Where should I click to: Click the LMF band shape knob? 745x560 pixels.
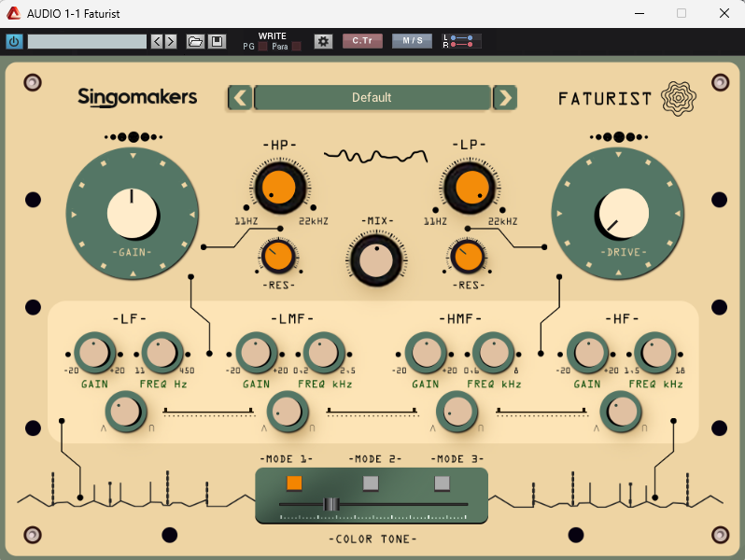[287, 412]
